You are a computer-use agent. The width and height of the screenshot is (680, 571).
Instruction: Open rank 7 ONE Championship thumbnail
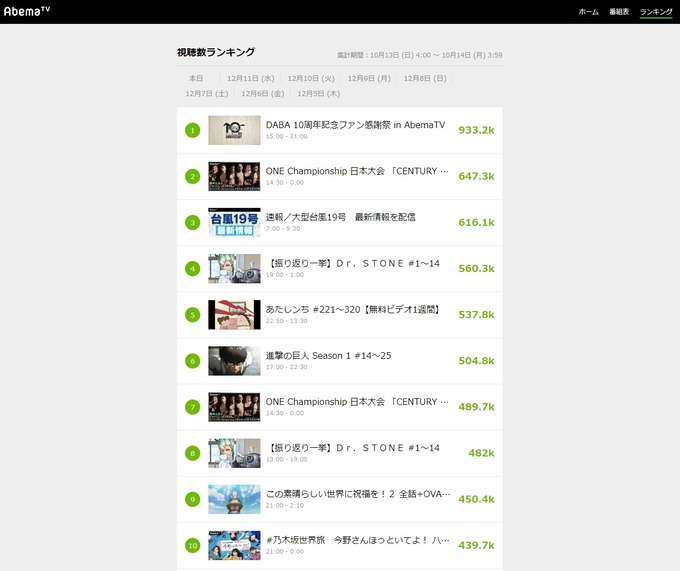click(234, 407)
